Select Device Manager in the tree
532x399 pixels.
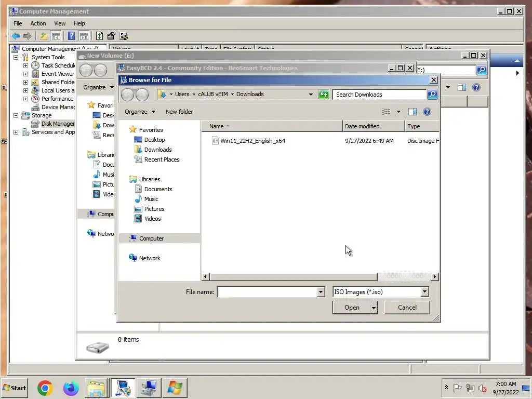click(x=53, y=107)
